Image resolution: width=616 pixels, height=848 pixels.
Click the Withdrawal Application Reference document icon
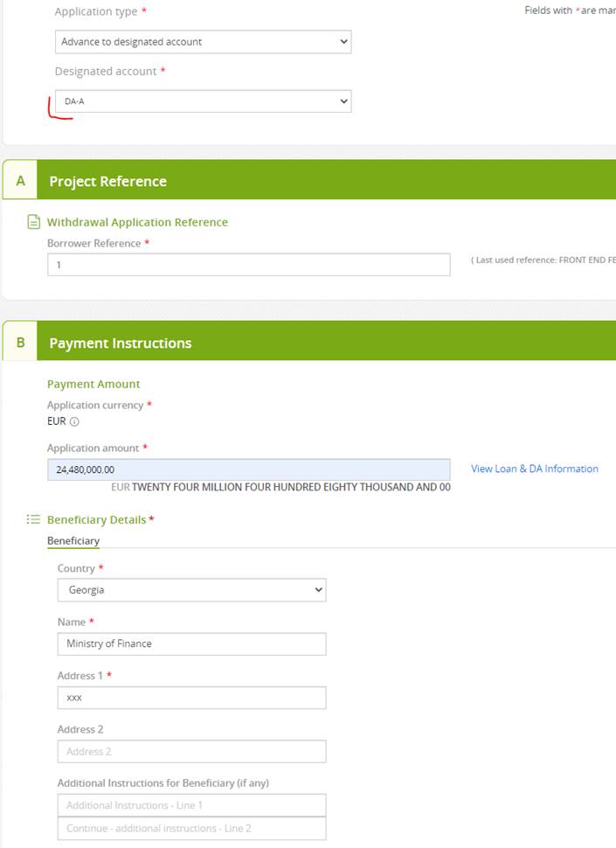click(x=33, y=222)
